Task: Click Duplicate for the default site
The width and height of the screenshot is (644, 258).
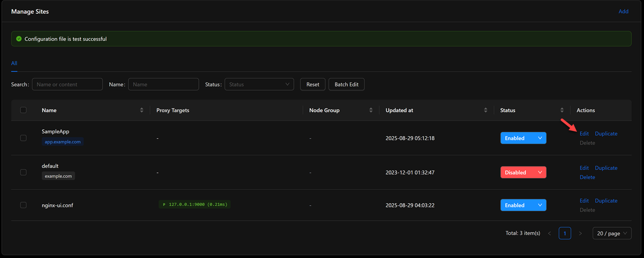Action: click(x=606, y=168)
